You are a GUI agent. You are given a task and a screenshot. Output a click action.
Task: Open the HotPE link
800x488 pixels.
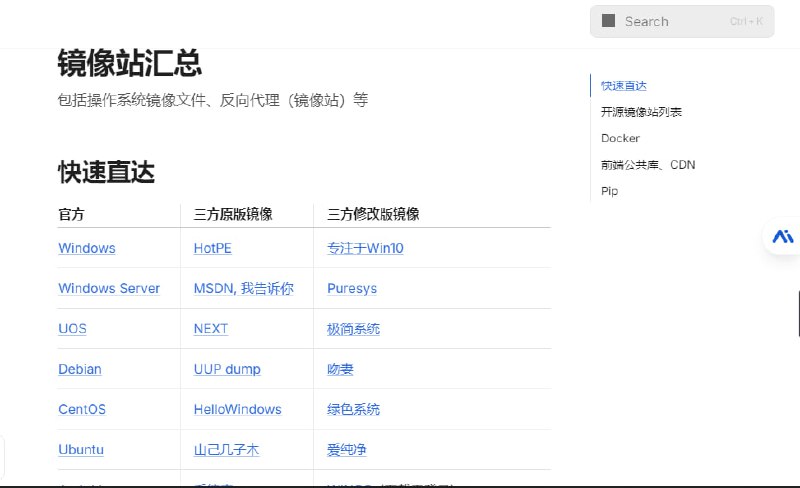212,248
